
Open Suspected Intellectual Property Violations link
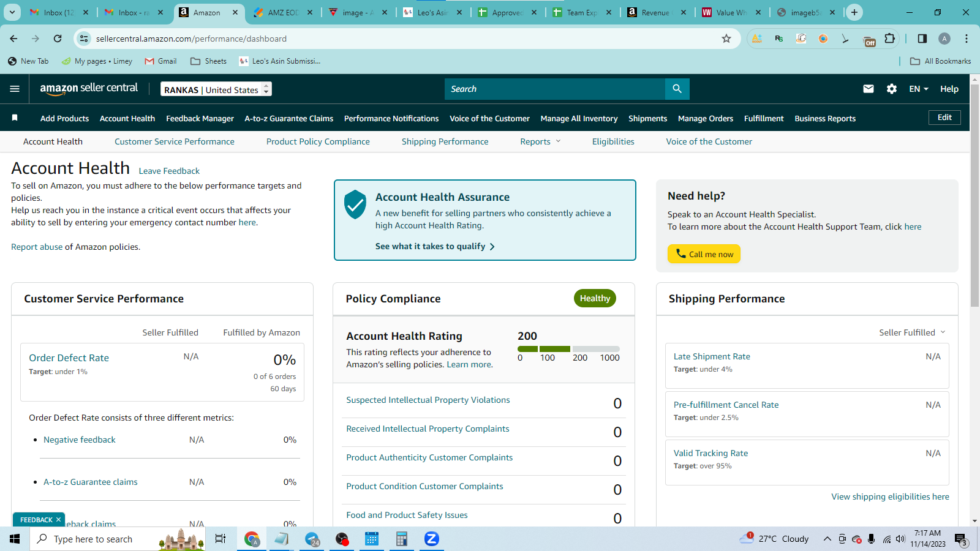tap(428, 400)
